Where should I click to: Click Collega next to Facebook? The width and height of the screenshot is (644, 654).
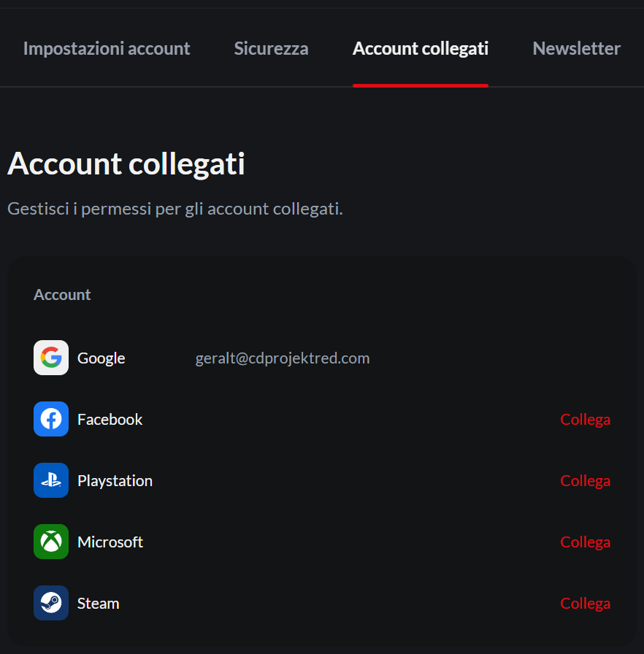(x=585, y=420)
